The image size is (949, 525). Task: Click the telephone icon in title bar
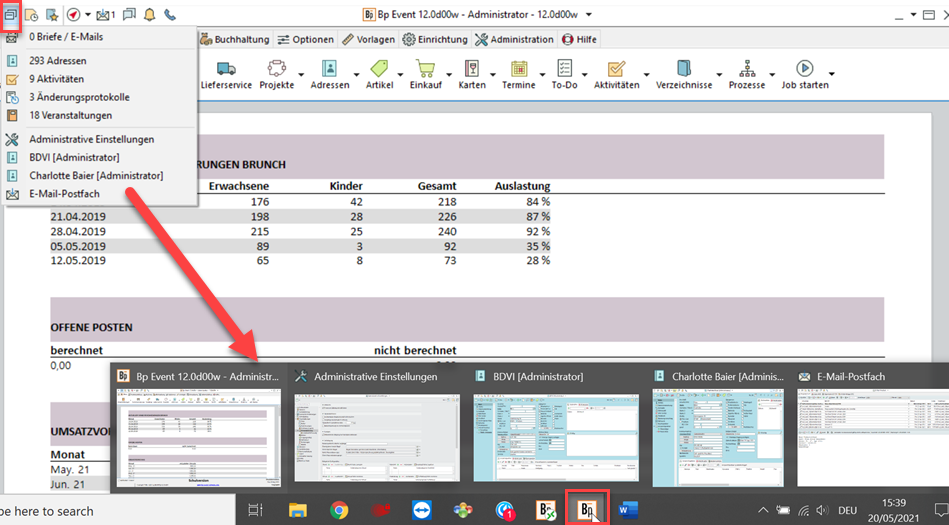click(170, 15)
